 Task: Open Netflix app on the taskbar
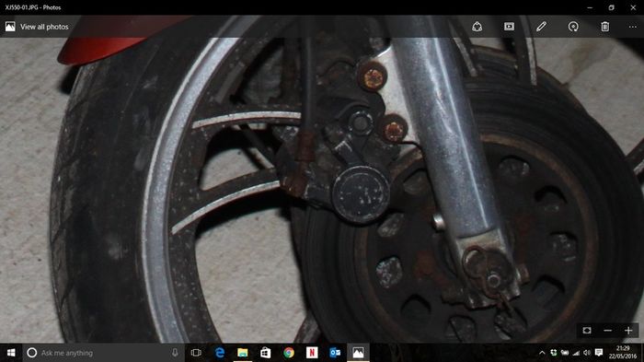(312, 353)
